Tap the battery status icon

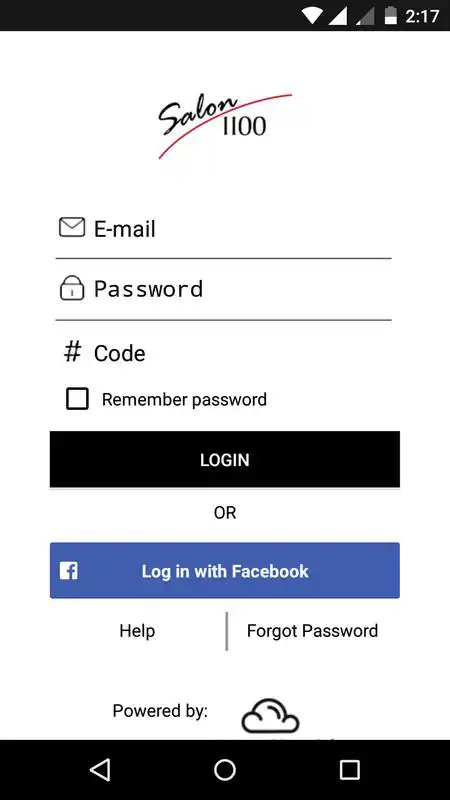pyautogui.click(x=390, y=15)
